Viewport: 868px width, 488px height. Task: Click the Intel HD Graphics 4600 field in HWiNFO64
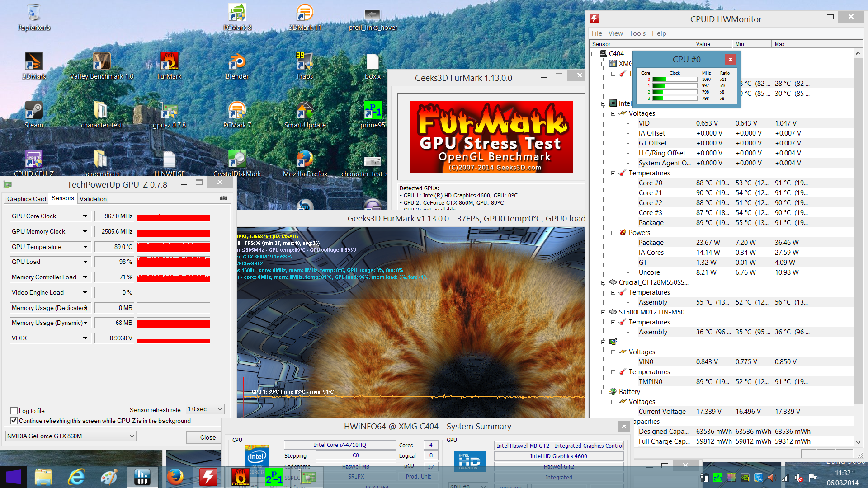[x=559, y=456]
